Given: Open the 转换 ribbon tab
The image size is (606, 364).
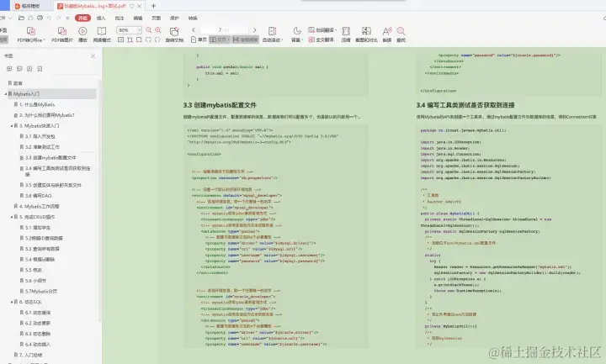Looking at the screenshot, I should [193, 18].
